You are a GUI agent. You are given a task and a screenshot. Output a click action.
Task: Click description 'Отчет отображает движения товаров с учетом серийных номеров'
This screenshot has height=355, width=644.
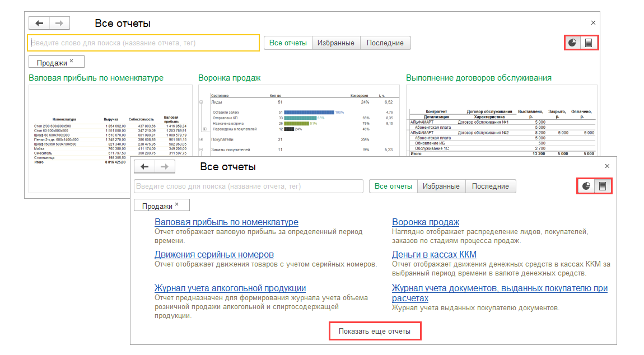(x=265, y=264)
